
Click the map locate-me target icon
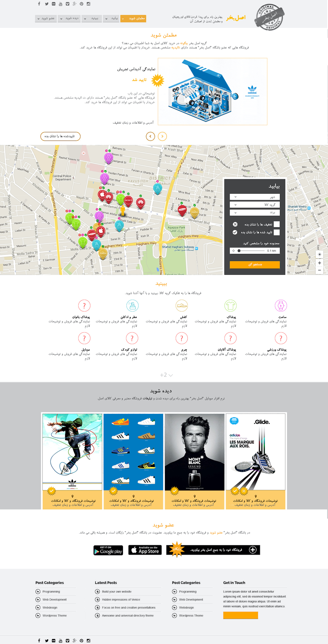tap(319, 255)
